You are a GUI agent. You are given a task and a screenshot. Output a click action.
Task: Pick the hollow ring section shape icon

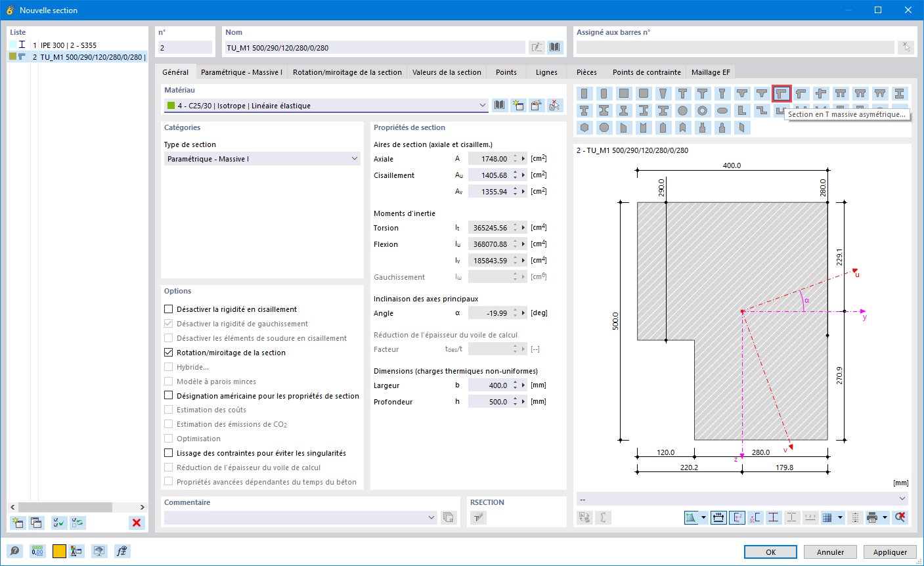coord(703,111)
